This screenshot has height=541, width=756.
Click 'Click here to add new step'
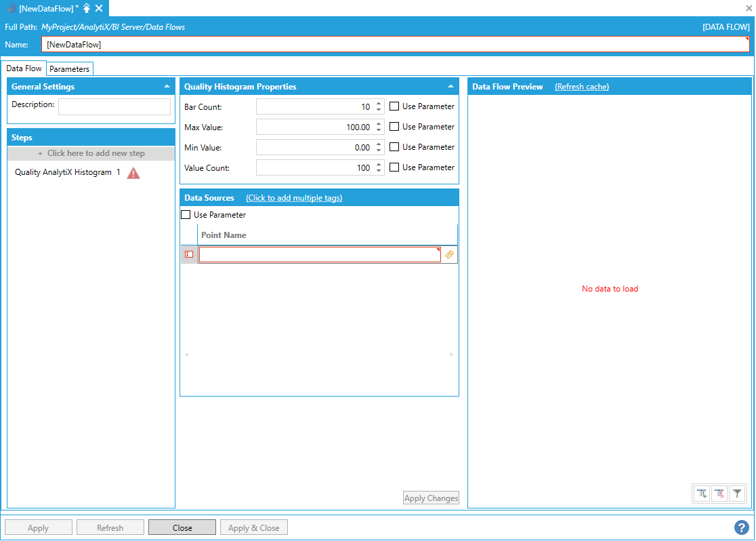[x=91, y=153]
